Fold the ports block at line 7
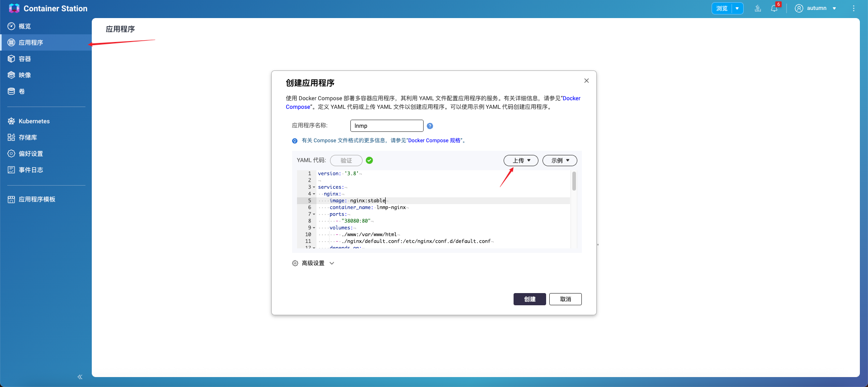Viewport: 868px width, 387px height. [314, 214]
